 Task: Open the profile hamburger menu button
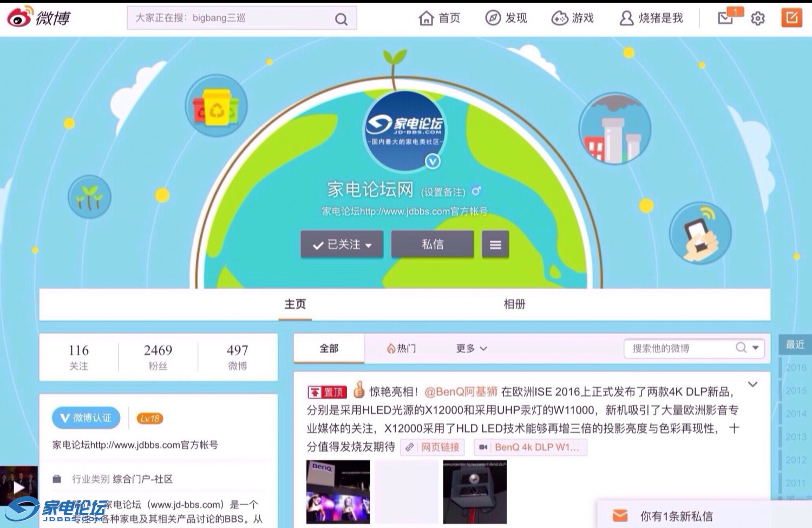[495, 245]
